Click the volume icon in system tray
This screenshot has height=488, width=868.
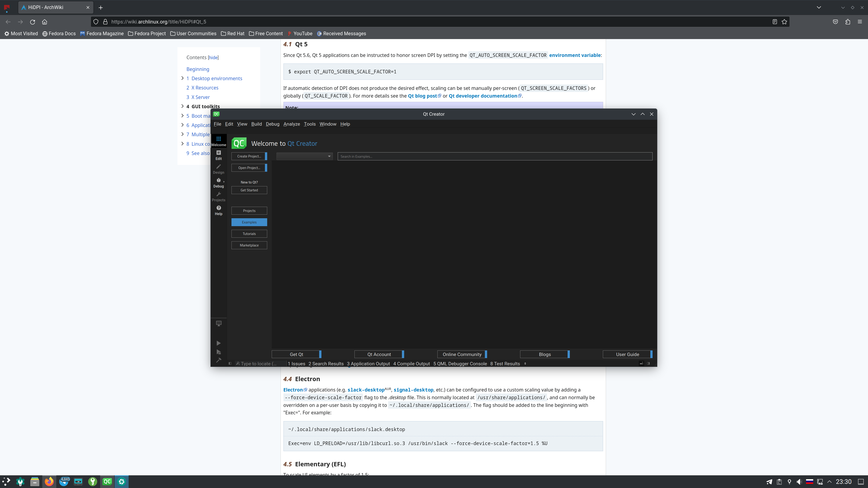(x=799, y=482)
